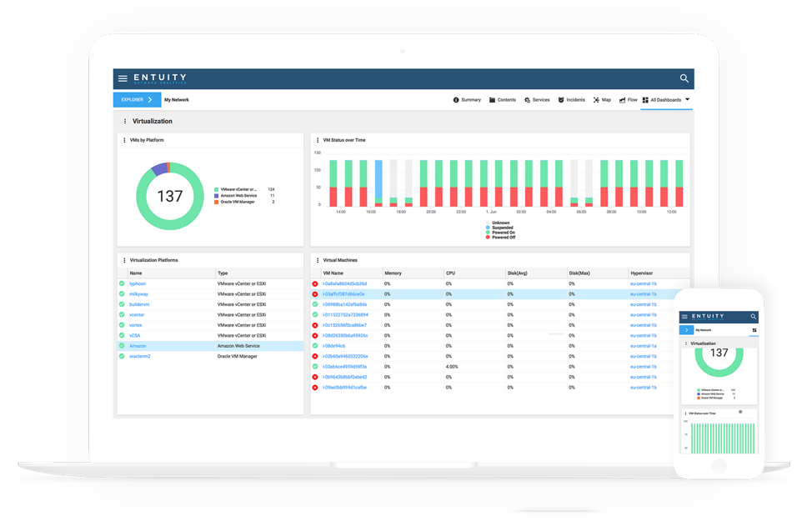
Task: Open the Services tab
Action: click(x=537, y=100)
